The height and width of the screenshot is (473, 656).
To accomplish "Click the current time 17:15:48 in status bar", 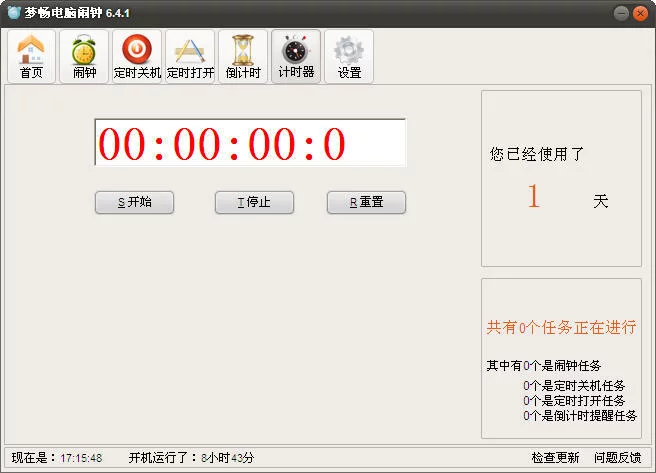I will (x=81, y=457).
